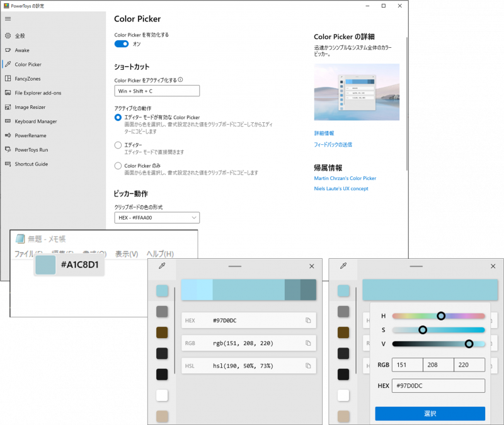This screenshot has width=504, height=425.
Task: Click the 全般 gear icon
Action: click(x=8, y=36)
